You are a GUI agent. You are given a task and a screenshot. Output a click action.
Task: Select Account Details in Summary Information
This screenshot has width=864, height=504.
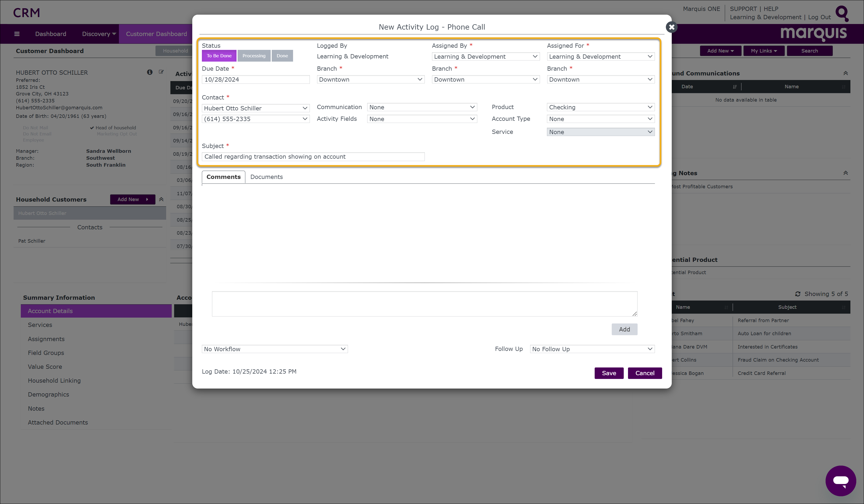pos(96,311)
